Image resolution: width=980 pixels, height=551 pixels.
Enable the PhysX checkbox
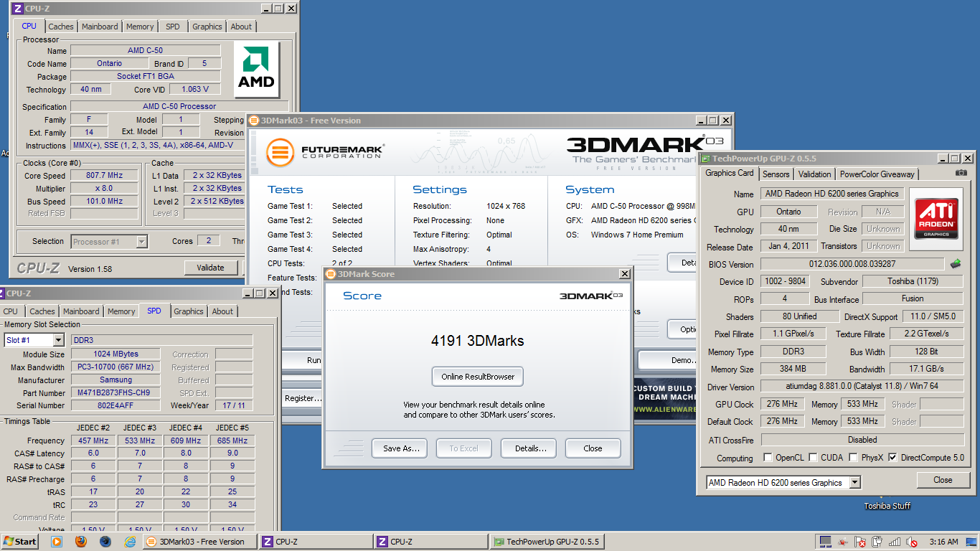[854, 458]
